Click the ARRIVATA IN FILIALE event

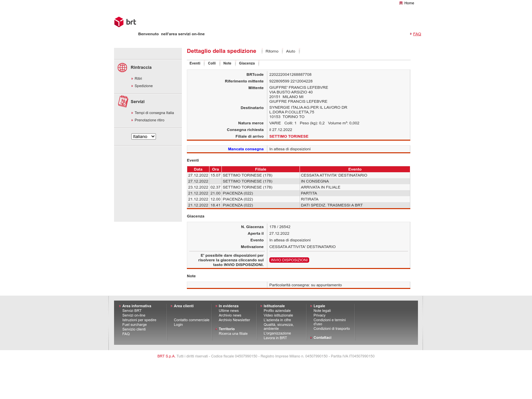click(321, 187)
